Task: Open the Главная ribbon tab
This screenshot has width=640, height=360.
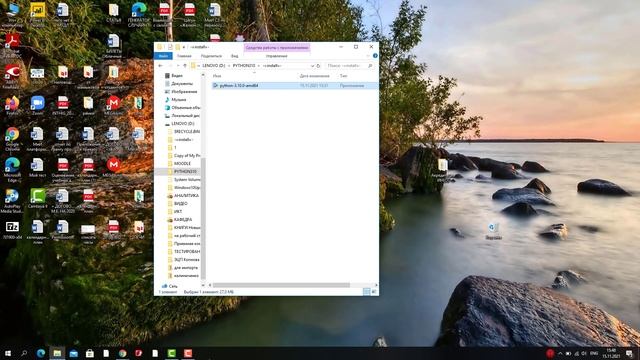Action: click(184, 56)
